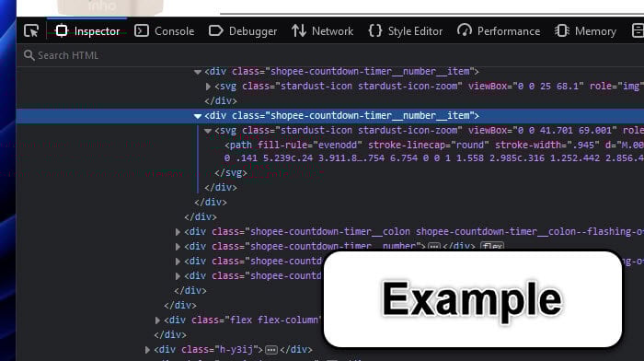Expand the shopee-countdown-timer__number div with flex badge
This screenshot has width=644, height=361.
point(178,247)
